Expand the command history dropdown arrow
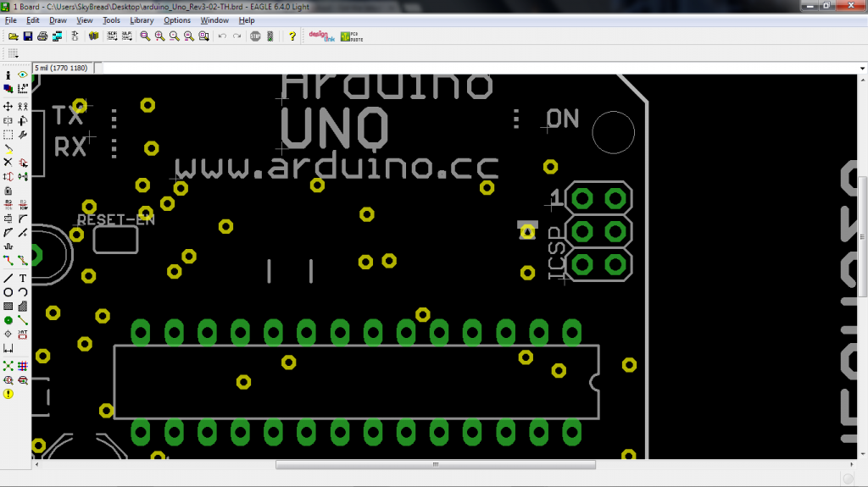Viewport: 868px width, 487px height. coord(862,68)
